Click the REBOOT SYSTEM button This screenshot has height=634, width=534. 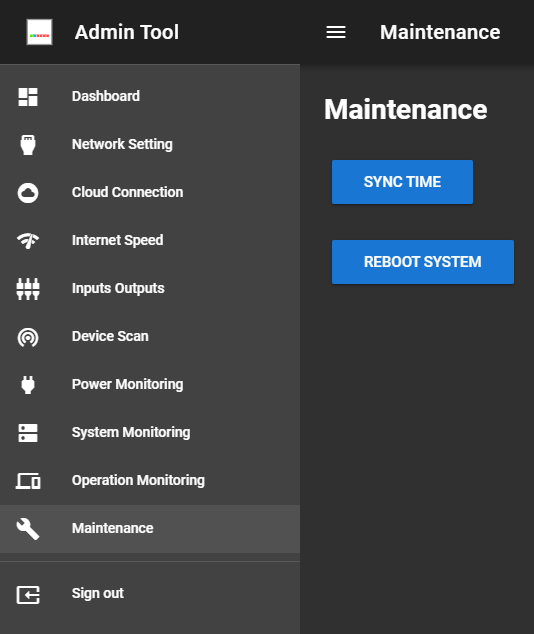tap(423, 262)
